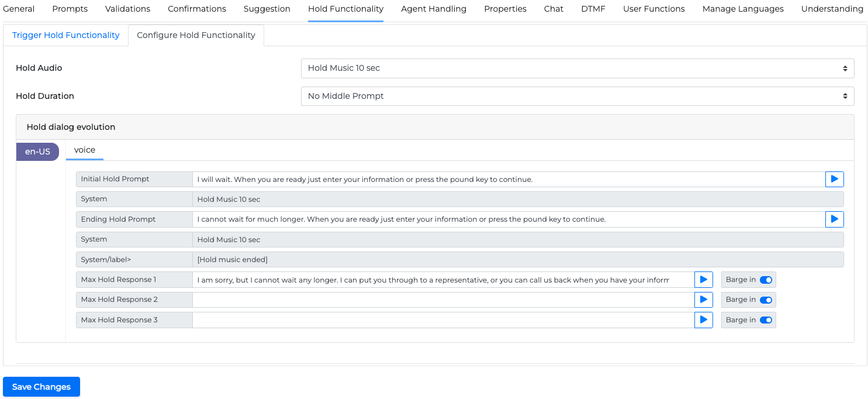The width and height of the screenshot is (868, 399).
Task: Click the empty Max Hold Response 2 field
Action: [443, 300]
